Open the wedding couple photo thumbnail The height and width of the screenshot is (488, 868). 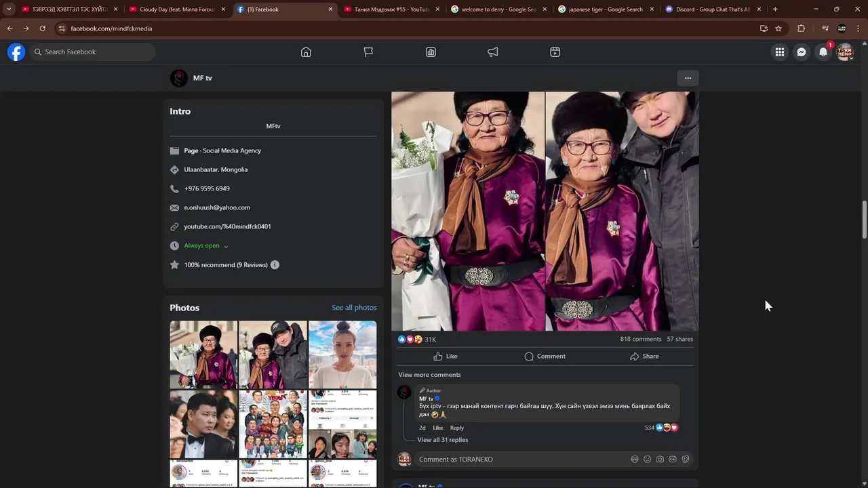click(203, 424)
